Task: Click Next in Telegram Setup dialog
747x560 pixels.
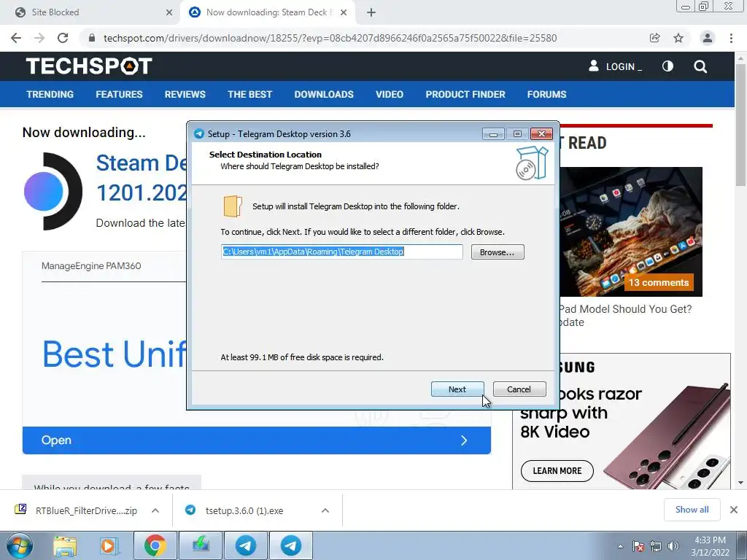Action: [457, 389]
